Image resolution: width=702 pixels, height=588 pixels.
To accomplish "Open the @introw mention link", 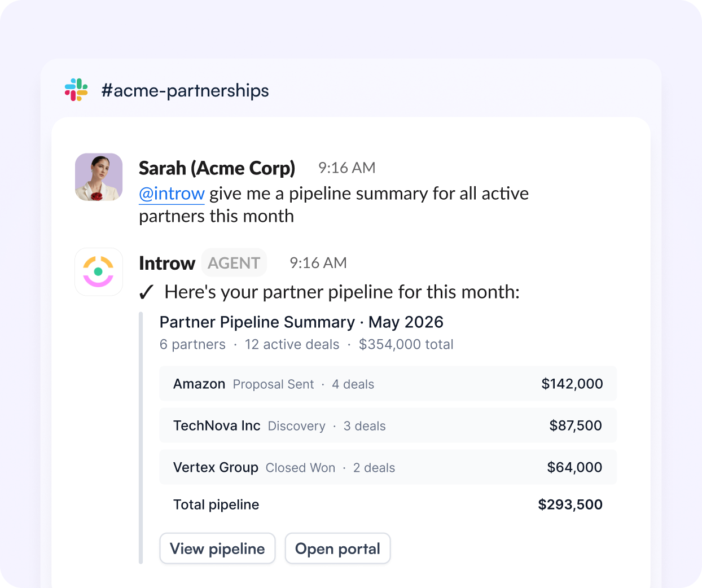I will coord(172,194).
